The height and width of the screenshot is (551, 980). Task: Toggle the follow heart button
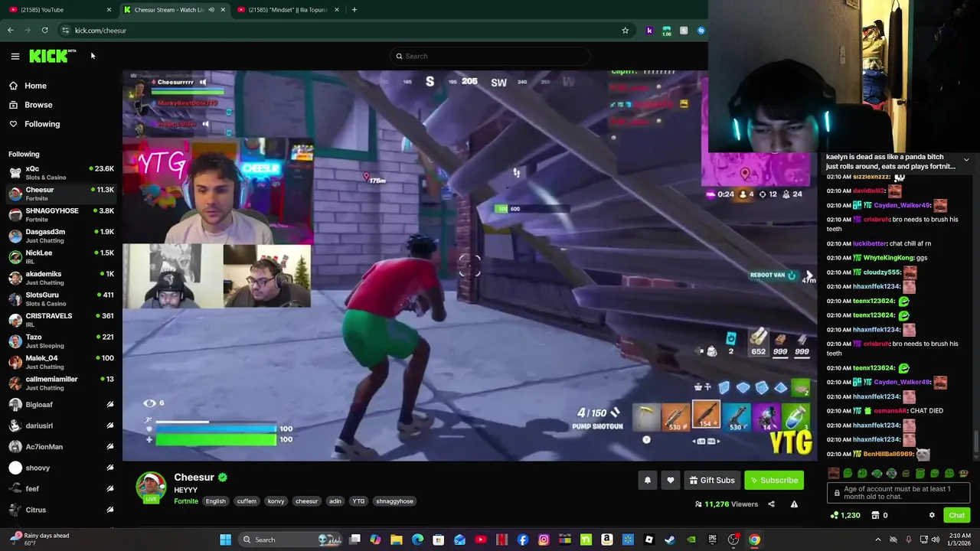coord(671,481)
